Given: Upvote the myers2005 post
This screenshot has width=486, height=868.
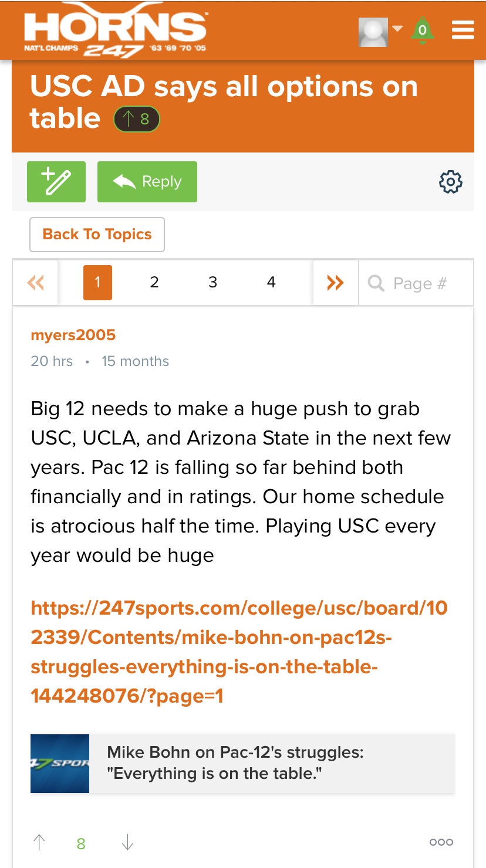Looking at the screenshot, I should (x=39, y=843).
